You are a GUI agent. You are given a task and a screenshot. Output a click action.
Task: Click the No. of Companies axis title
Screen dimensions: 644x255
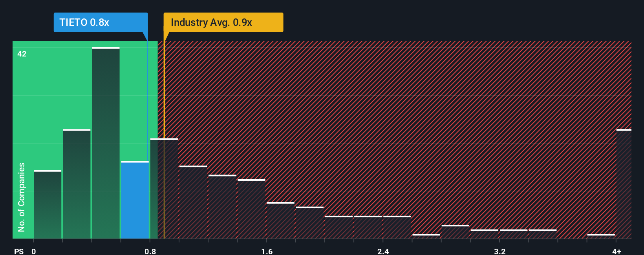22,197
